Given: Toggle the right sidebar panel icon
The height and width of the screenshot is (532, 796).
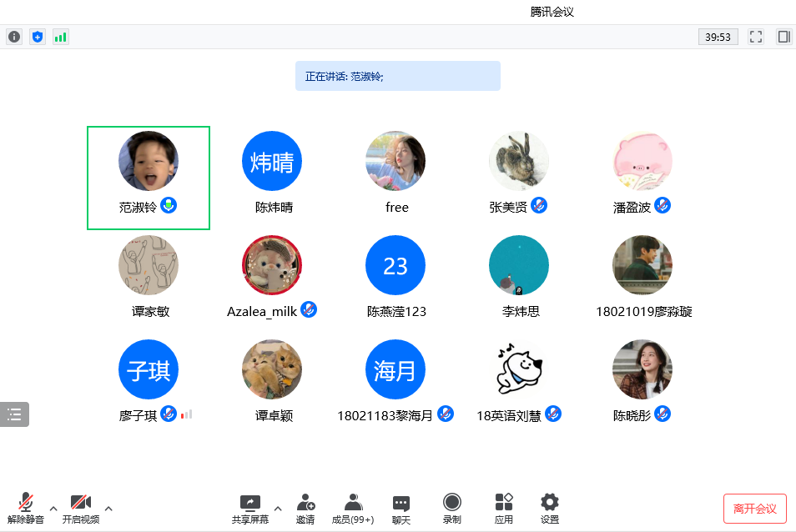Looking at the screenshot, I should coord(783,37).
